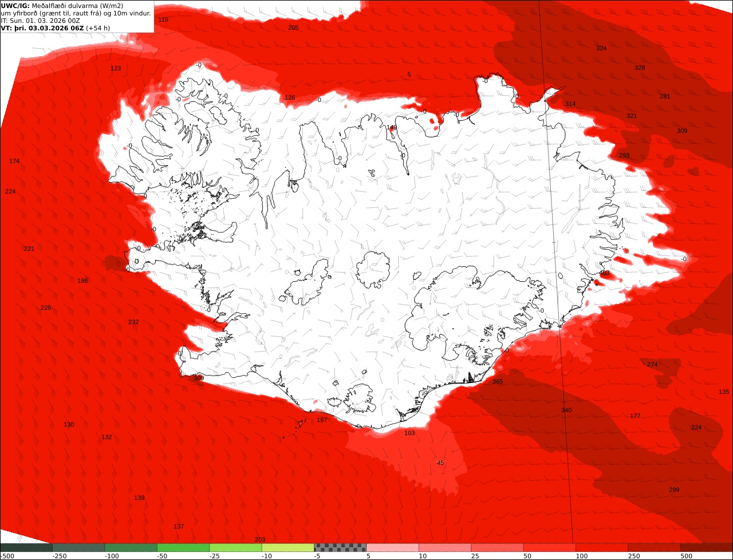Viewport: 733px width, 560px height.
Task: Click the flux value '174' at the west edge
Action: point(14,161)
